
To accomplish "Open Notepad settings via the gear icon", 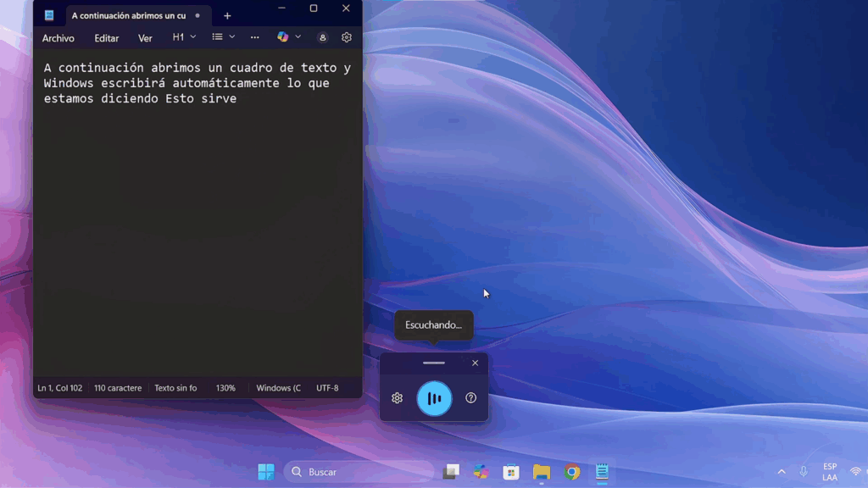I will pyautogui.click(x=346, y=37).
